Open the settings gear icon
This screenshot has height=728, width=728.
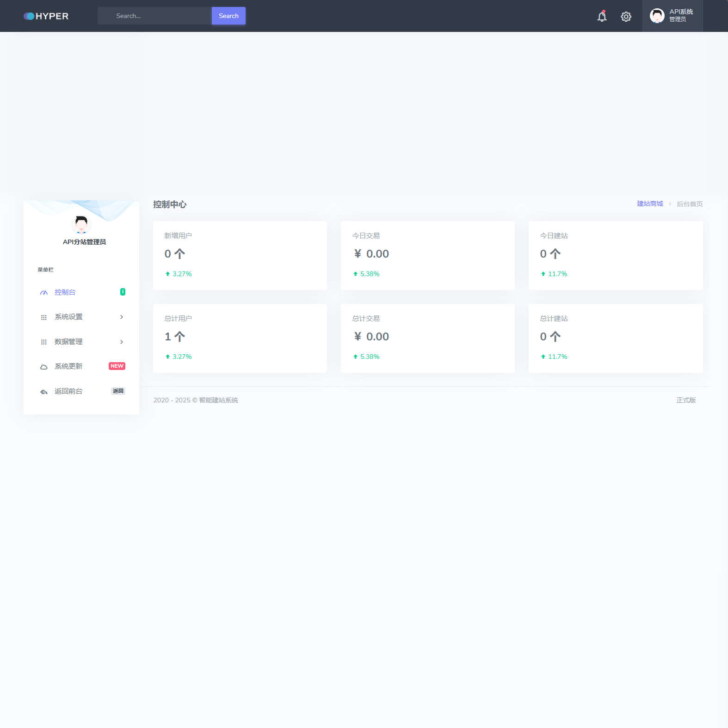pos(626,17)
